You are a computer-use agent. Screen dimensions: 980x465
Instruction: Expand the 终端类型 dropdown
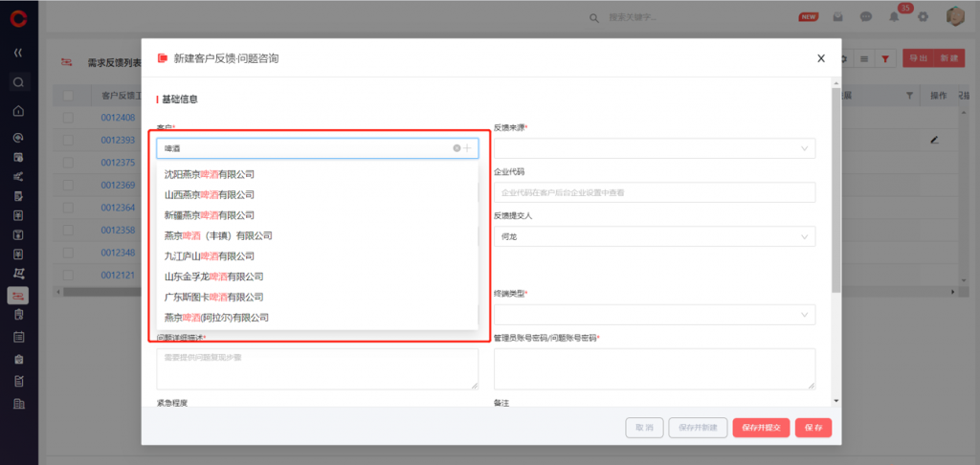[655, 315]
